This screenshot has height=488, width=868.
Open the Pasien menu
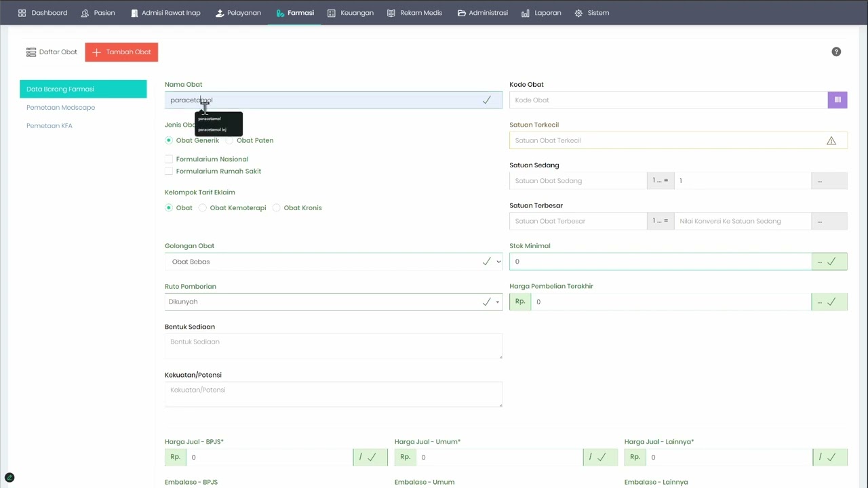coord(98,13)
